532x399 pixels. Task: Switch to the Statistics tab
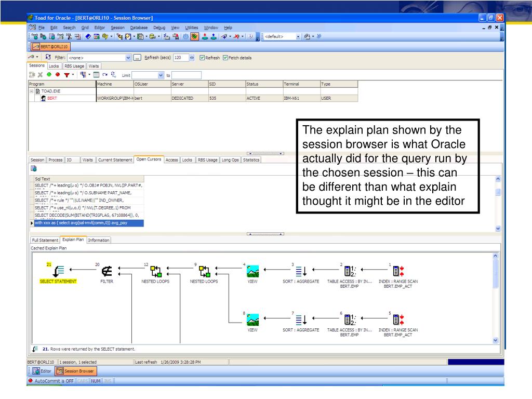click(x=251, y=160)
